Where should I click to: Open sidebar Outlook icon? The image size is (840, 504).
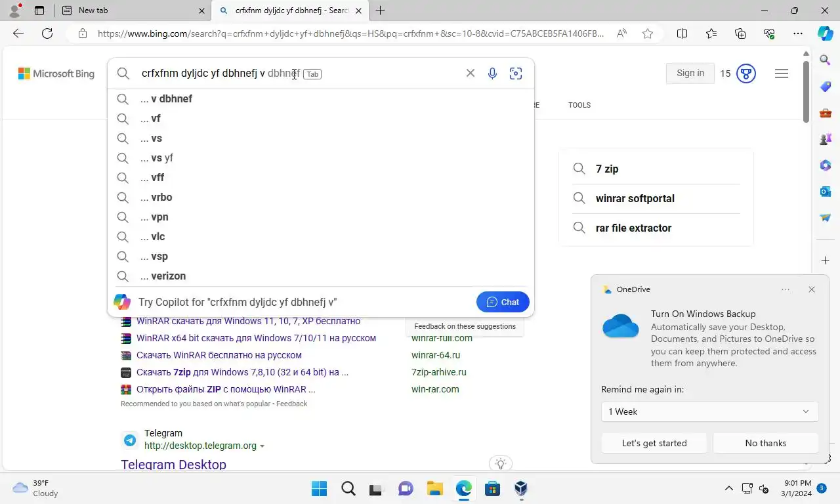pyautogui.click(x=826, y=192)
